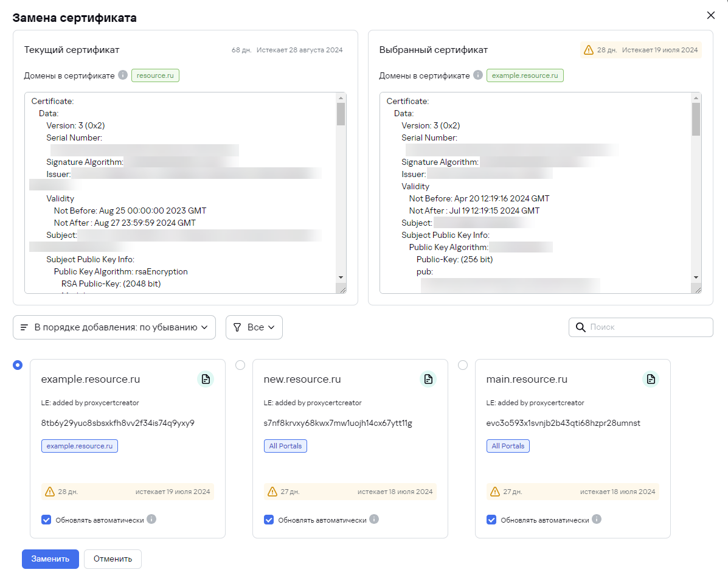Open the sort order dropdown 'В порядке добавления'
728x578 pixels.
click(x=114, y=327)
